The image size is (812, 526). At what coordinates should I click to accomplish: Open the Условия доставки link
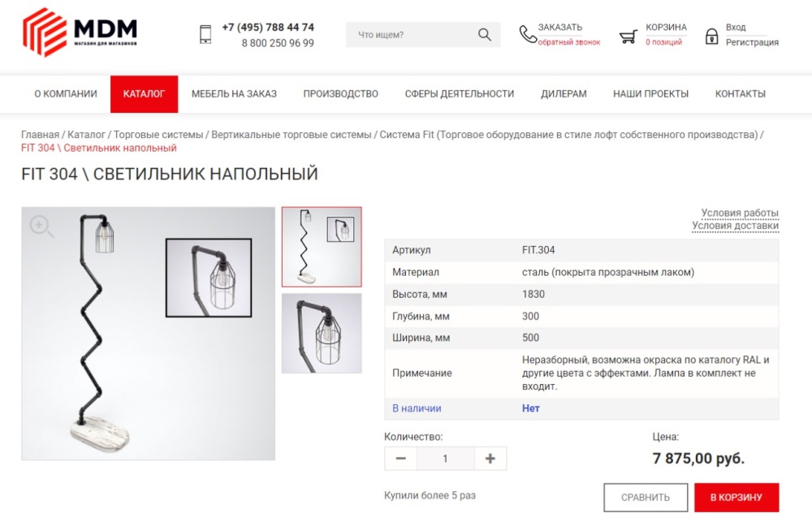point(736,226)
